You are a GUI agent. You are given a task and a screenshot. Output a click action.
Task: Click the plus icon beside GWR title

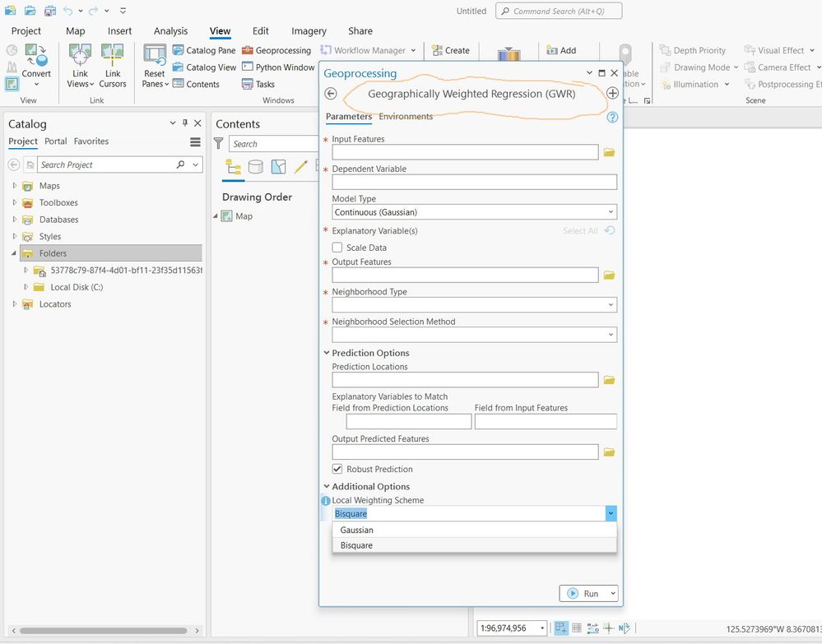click(x=612, y=93)
